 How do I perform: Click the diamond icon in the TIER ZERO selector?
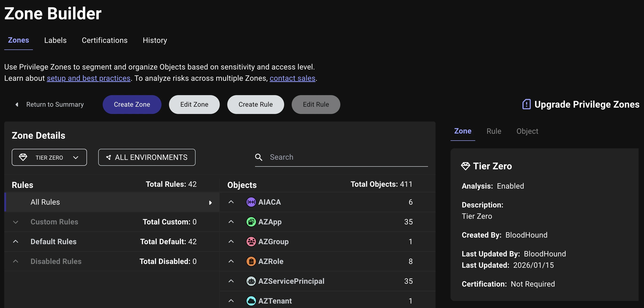coord(24,157)
